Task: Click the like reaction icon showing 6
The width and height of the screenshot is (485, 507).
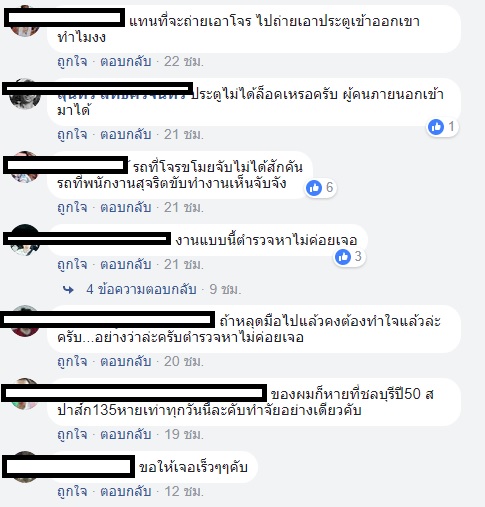Action: [314, 188]
